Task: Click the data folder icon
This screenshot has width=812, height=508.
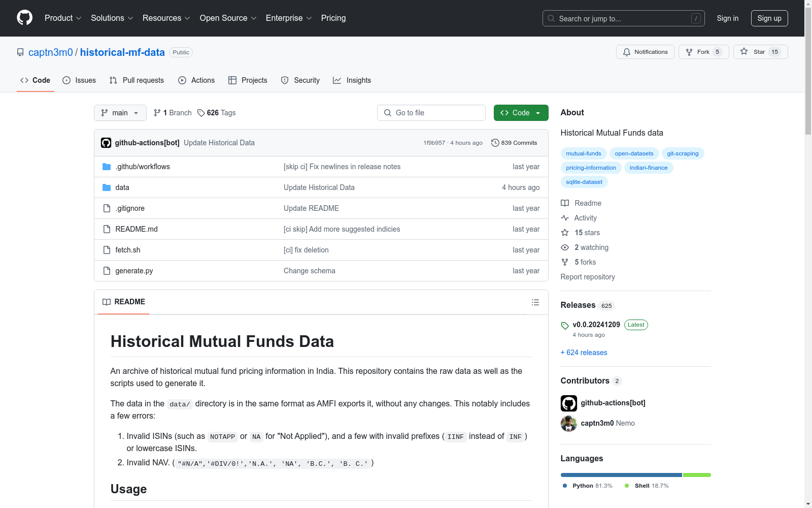Action: pos(107,187)
